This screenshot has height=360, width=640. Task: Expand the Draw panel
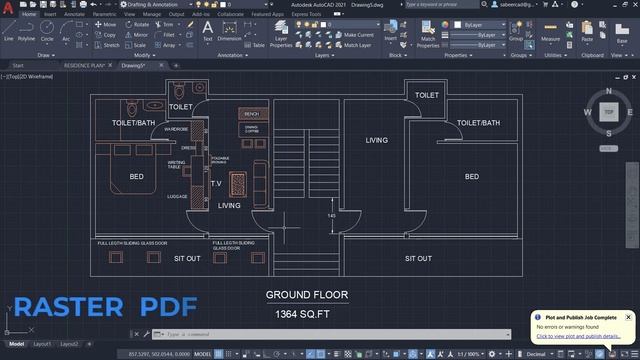click(46, 55)
